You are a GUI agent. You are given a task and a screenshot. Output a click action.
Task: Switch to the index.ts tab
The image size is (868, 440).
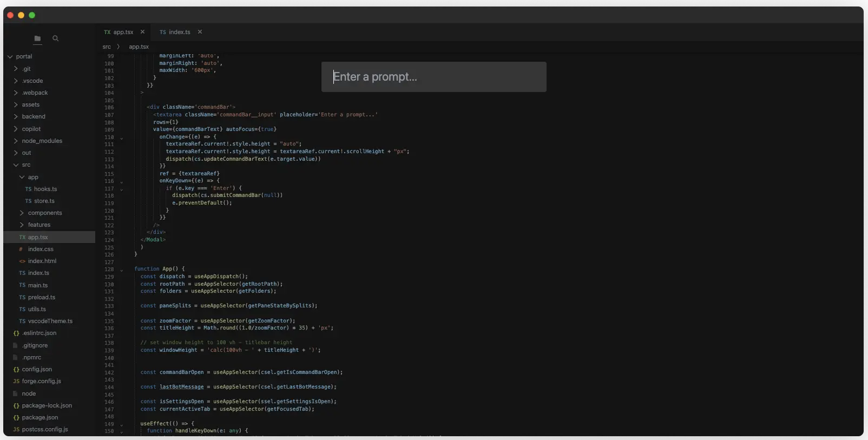pyautogui.click(x=179, y=32)
